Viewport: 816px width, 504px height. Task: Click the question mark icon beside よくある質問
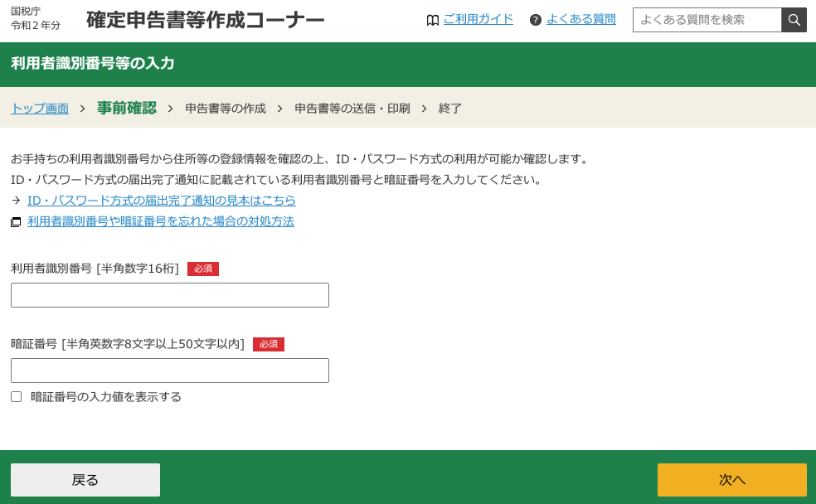tap(534, 18)
